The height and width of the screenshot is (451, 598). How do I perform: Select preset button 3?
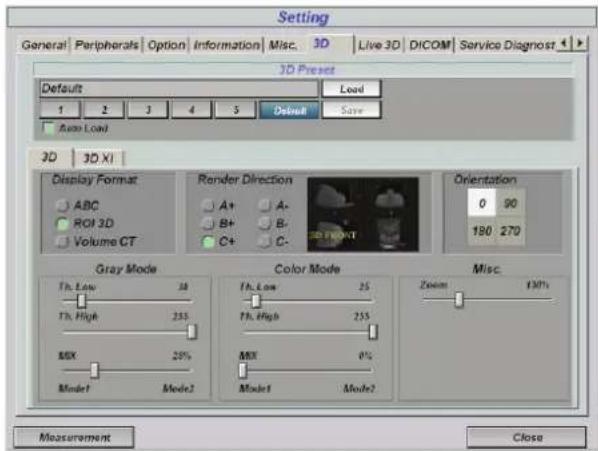(148, 110)
